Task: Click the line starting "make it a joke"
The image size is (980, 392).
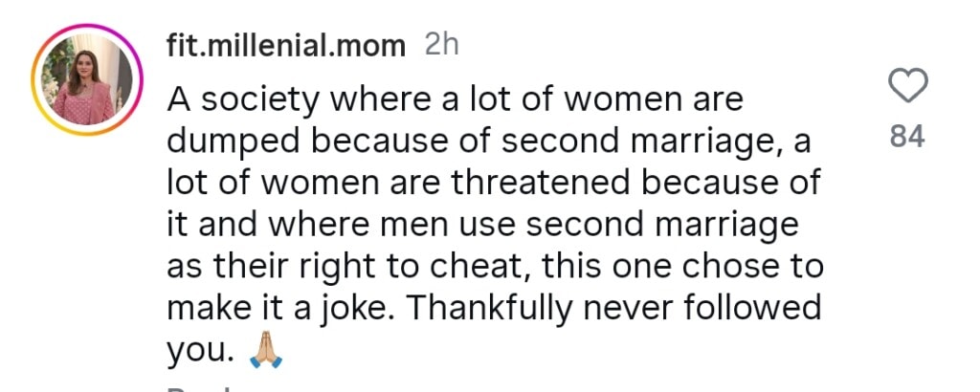Action: 495,309
